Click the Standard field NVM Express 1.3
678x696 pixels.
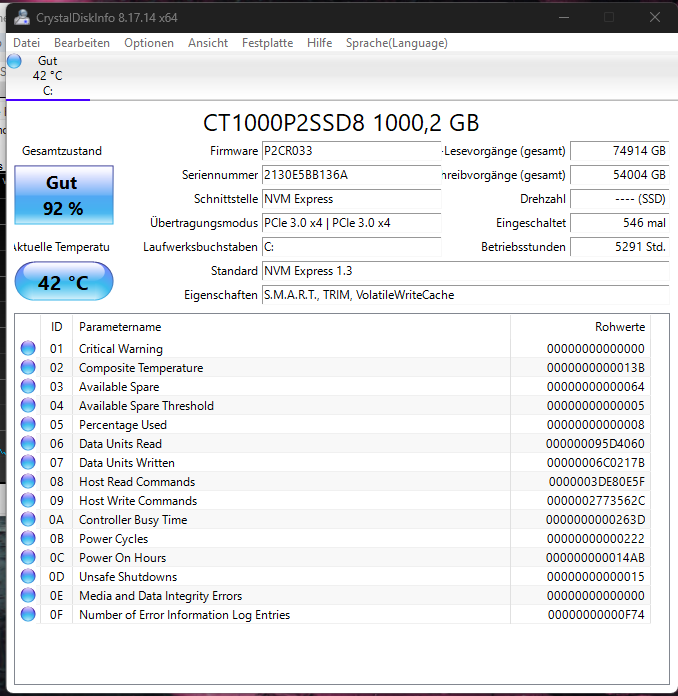(465, 271)
